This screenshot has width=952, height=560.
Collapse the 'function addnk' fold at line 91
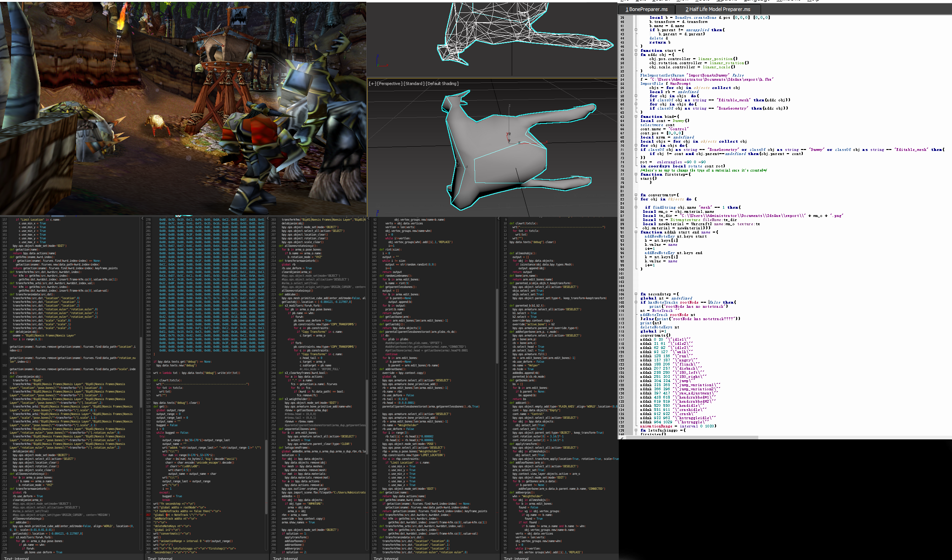click(x=636, y=232)
